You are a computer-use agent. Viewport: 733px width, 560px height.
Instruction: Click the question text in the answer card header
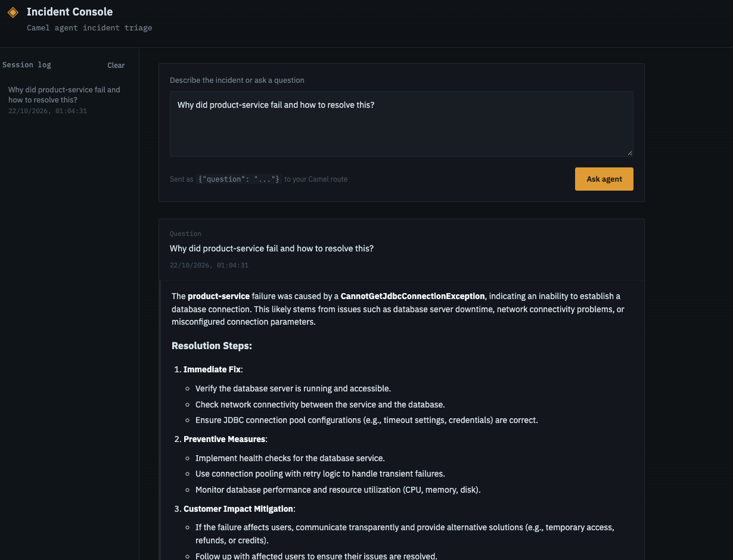tap(272, 248)
